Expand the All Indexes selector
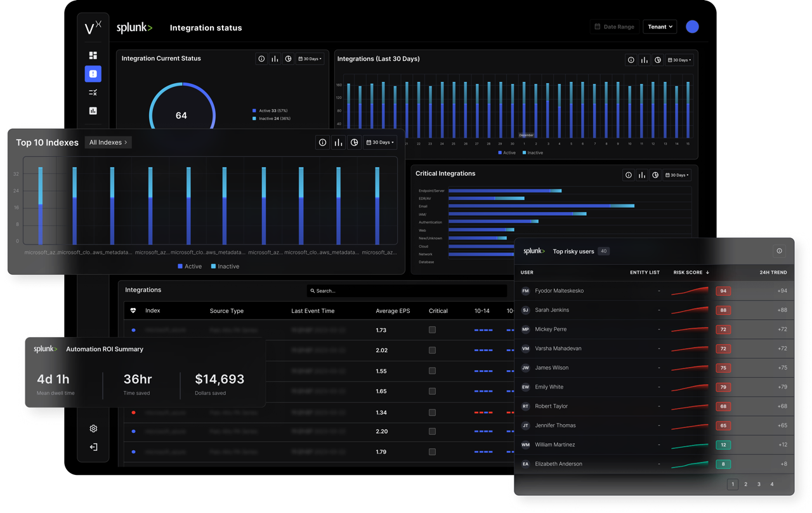This screenshot has width=812, height=513. click(x=108, y=142)
